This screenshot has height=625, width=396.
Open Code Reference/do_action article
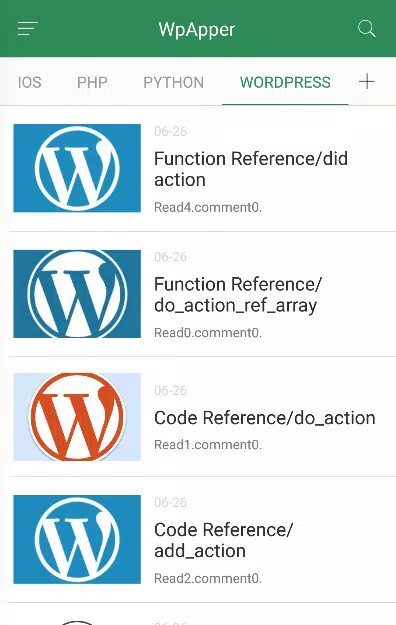click(265, 418)
